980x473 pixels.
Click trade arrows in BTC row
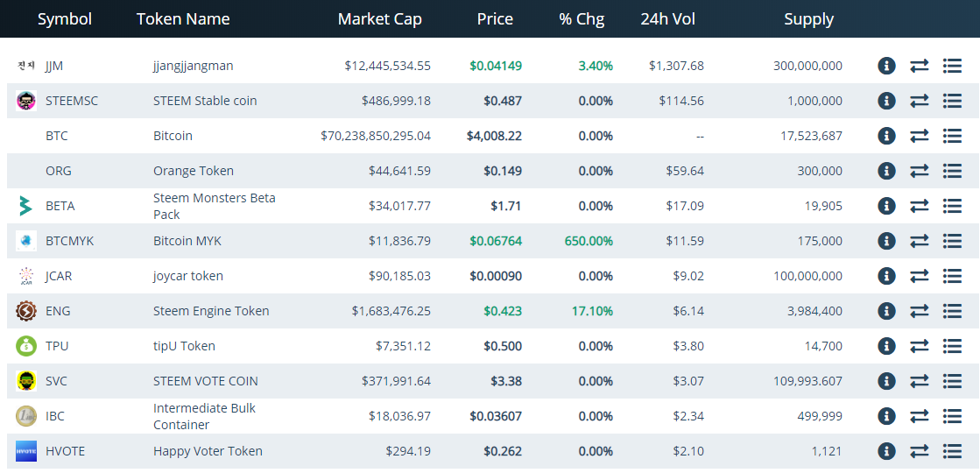pos(920,136)
